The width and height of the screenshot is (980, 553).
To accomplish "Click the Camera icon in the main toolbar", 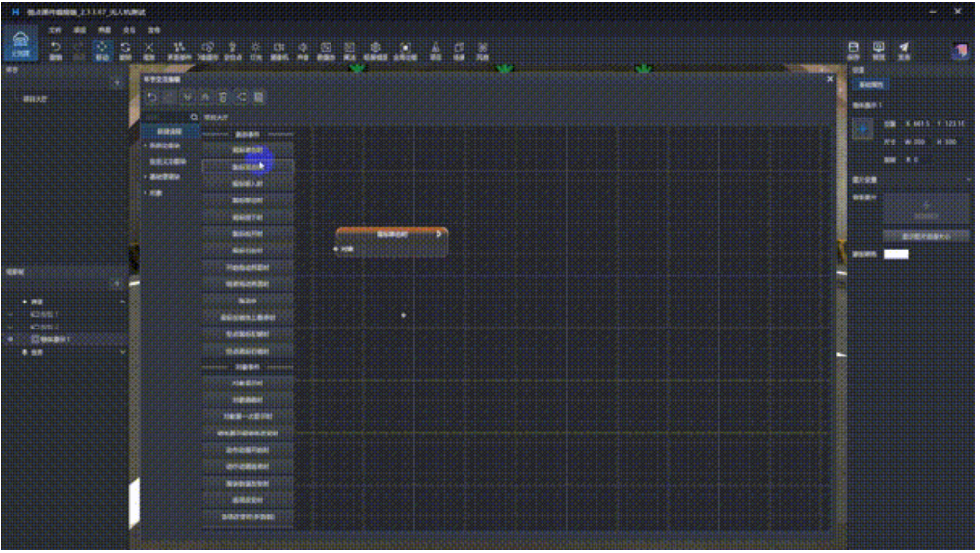I will tap(279, 49).
